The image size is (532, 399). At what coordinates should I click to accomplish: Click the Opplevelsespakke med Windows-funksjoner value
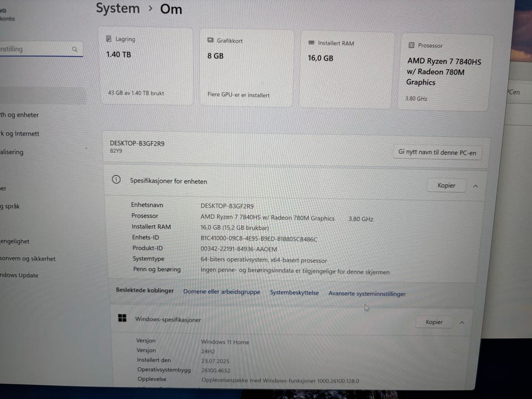(x=280, y=380)
